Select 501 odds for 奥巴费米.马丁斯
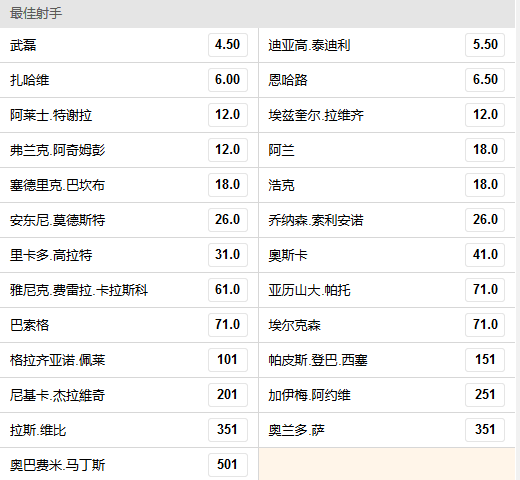 228,465
